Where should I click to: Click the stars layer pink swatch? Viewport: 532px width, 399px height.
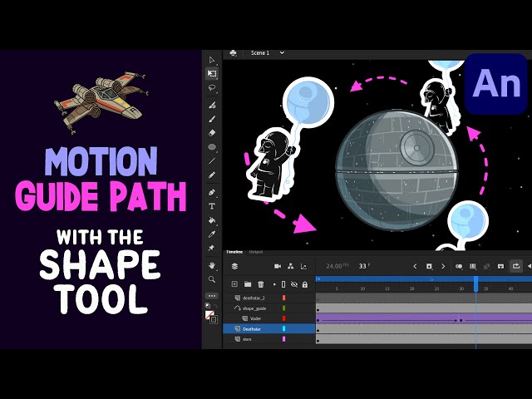tap(284, 339)
